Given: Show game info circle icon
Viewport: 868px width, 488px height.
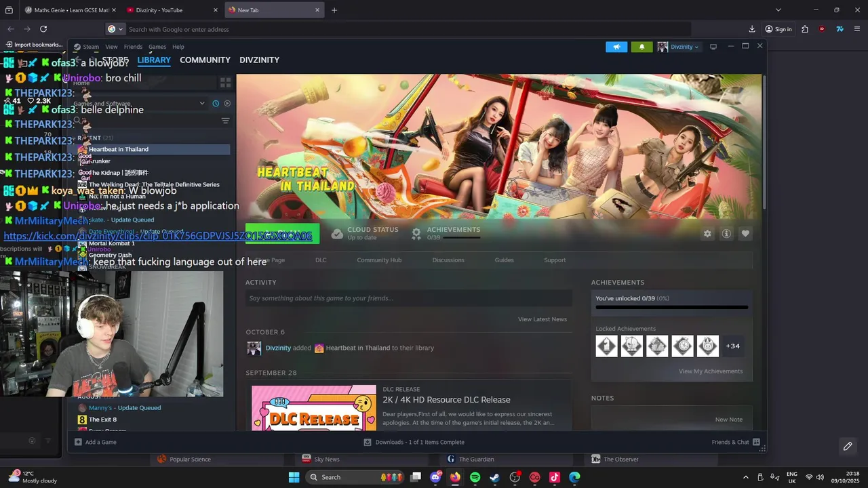Looking at the screenshot, I should (726, 233).
